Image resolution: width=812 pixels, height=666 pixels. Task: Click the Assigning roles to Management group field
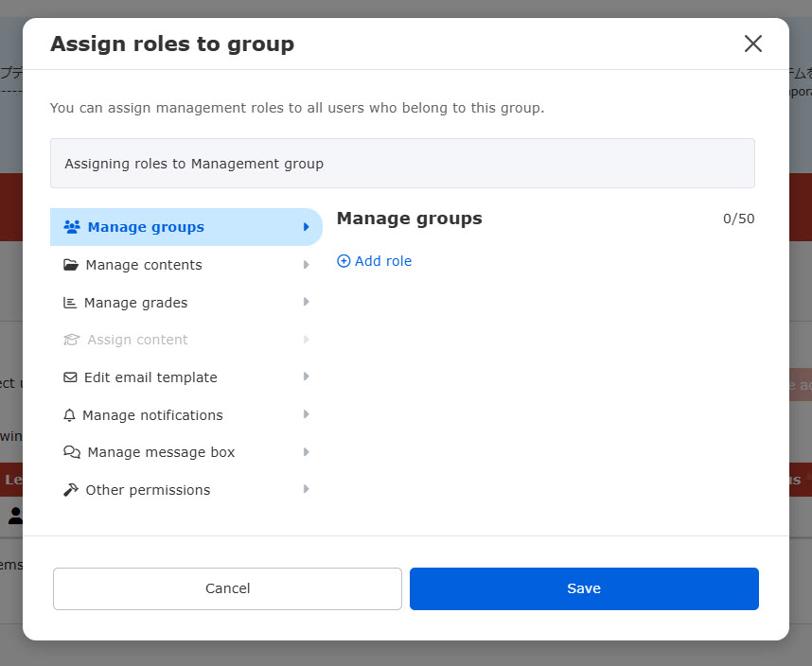pos(402,164)
